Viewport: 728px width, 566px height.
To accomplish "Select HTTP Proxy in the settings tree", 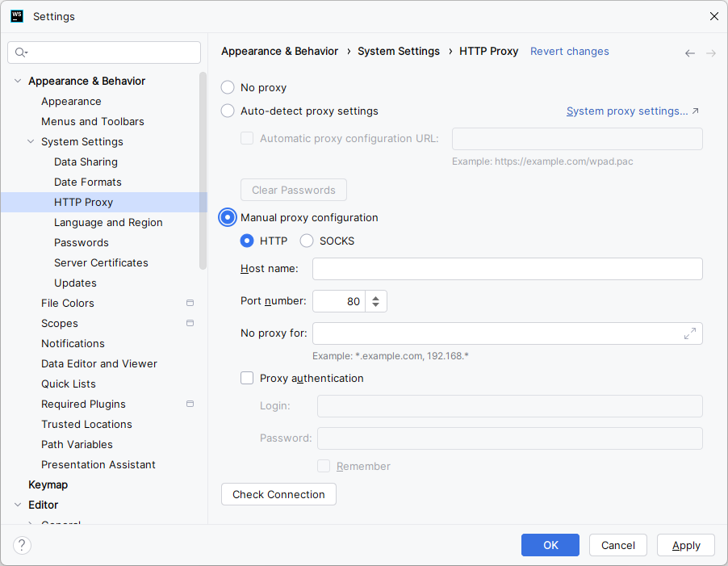I will point(104,202).
